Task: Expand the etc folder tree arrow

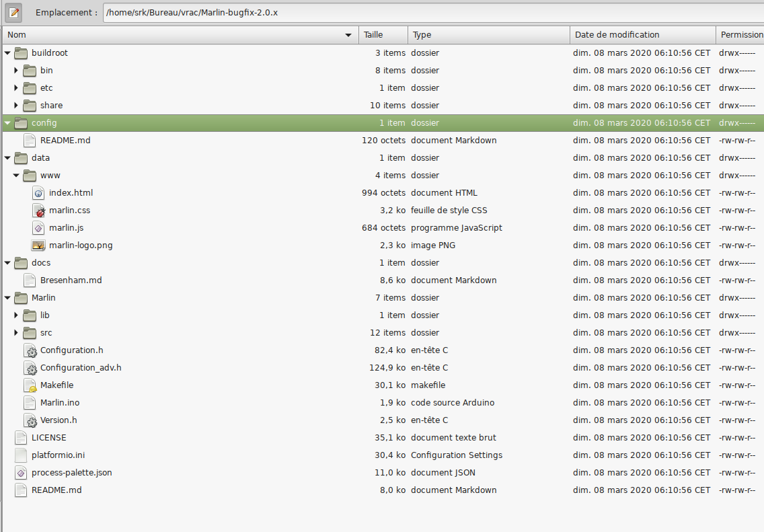Action: 16,87
